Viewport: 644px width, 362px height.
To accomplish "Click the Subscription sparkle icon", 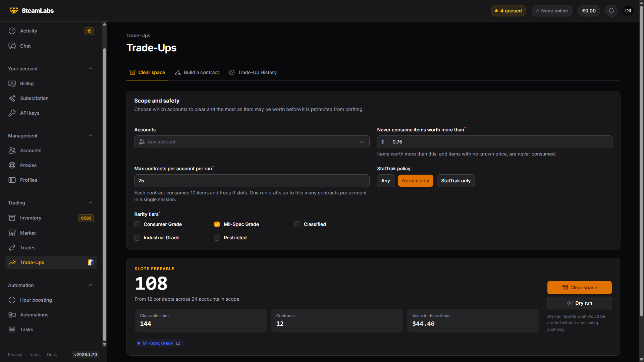I will (12, 98).
